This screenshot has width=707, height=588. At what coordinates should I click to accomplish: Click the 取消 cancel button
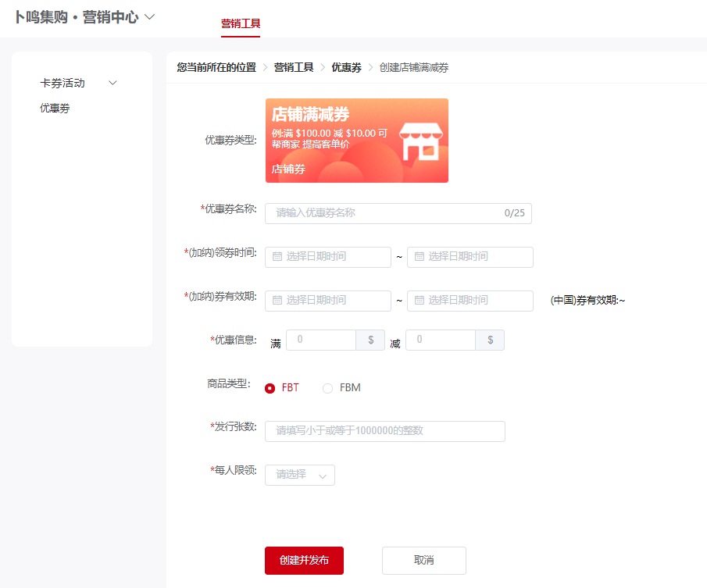[x=423, y=560]
